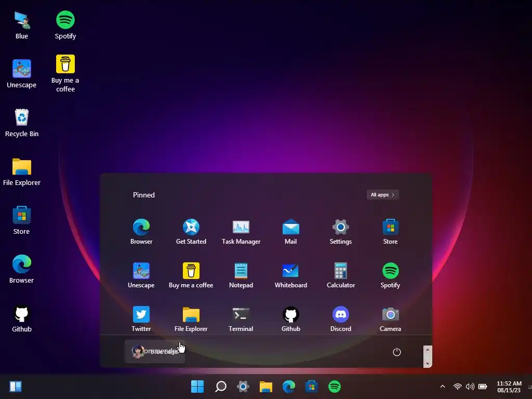The width and height of the screenshot is (532, 399).
Task: Open Spotify from the Start menu pinned apps
Action: (390, 275)
